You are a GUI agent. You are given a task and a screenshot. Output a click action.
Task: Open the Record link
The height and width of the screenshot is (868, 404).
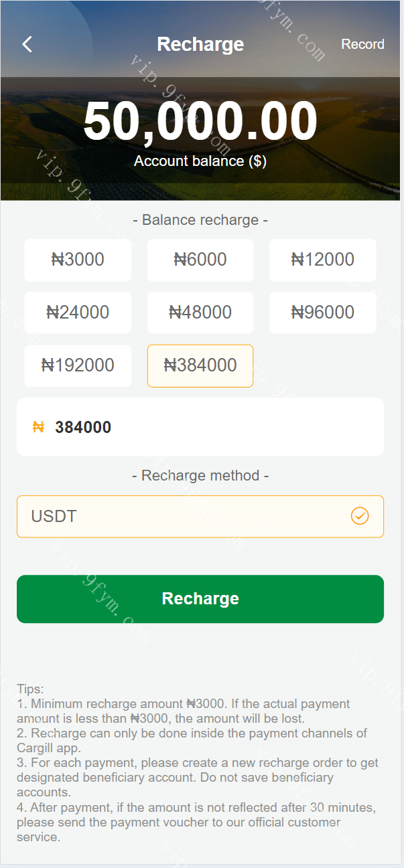362,44
